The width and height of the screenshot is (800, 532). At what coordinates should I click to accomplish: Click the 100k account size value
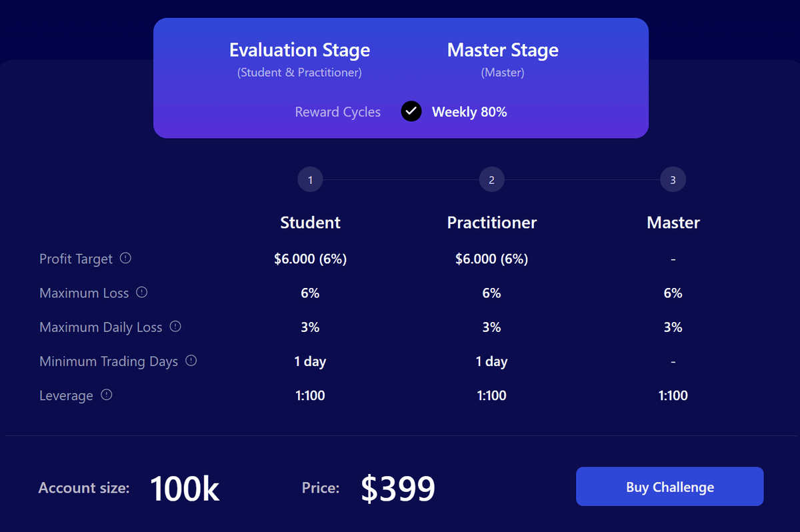coord(185,488)
